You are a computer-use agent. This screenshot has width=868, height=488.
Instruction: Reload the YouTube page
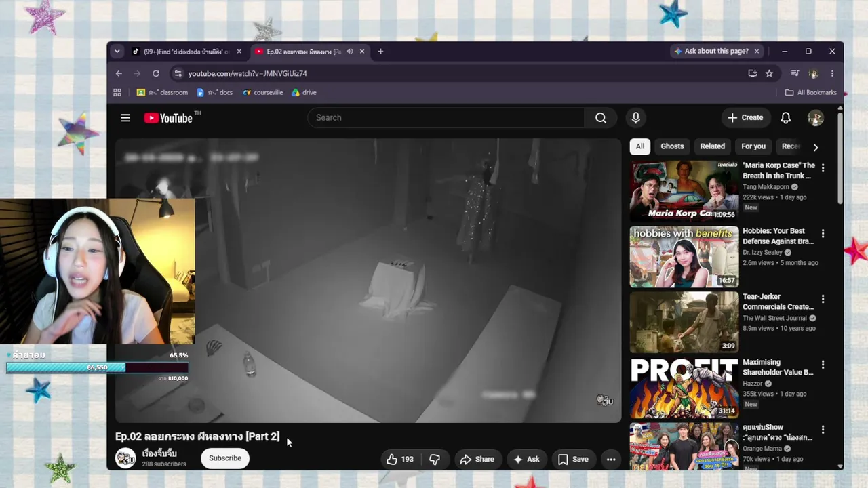pos(156,73)
